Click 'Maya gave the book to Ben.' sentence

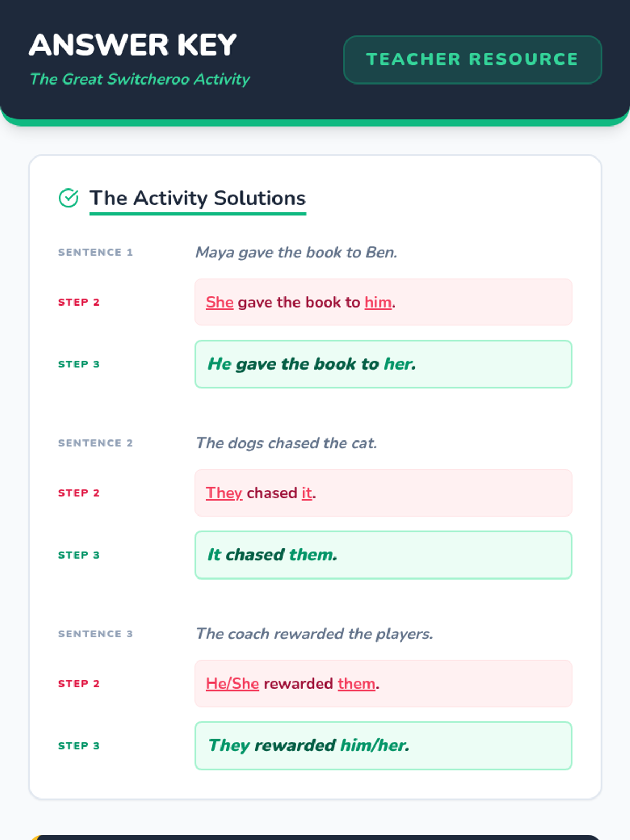(x=297, y=253)
